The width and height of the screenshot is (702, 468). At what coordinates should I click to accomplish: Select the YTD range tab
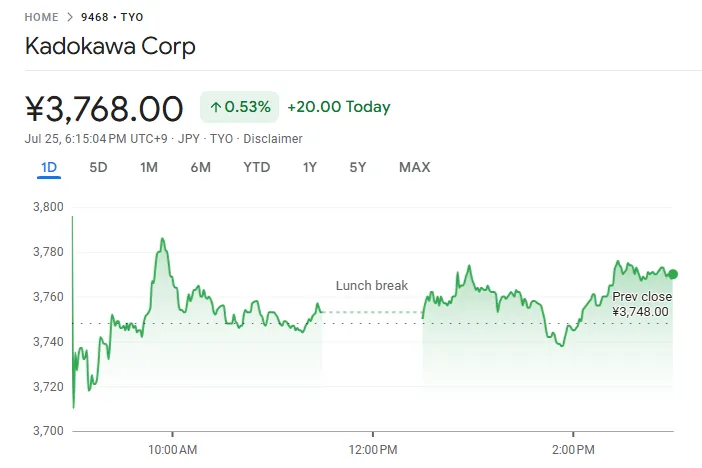[257, 167]
